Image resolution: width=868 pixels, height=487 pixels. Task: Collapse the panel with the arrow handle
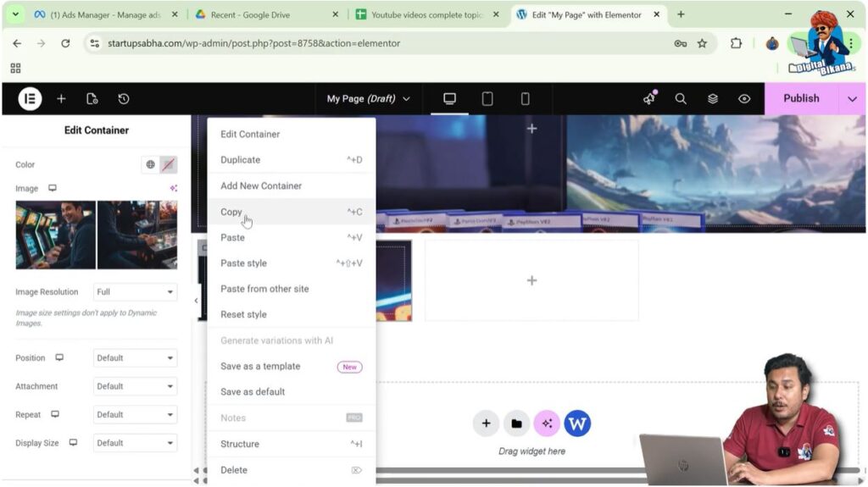(x=196, y=301)
